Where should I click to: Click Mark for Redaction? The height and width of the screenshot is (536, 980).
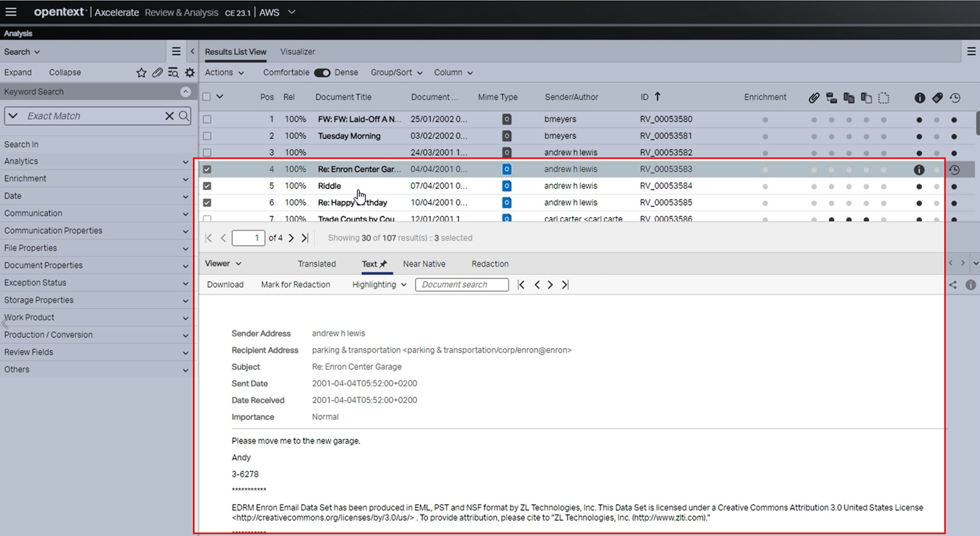pyautogui.click(x=295, y=285)
